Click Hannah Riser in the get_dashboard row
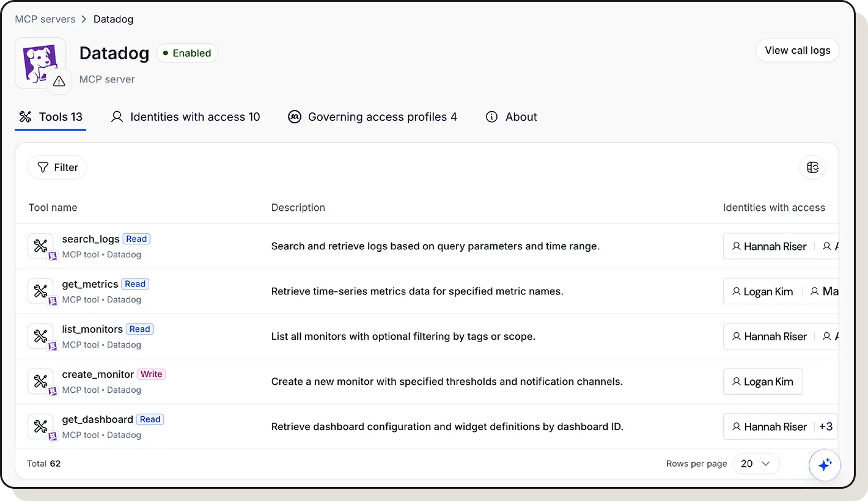 click(x=769, y=426)
